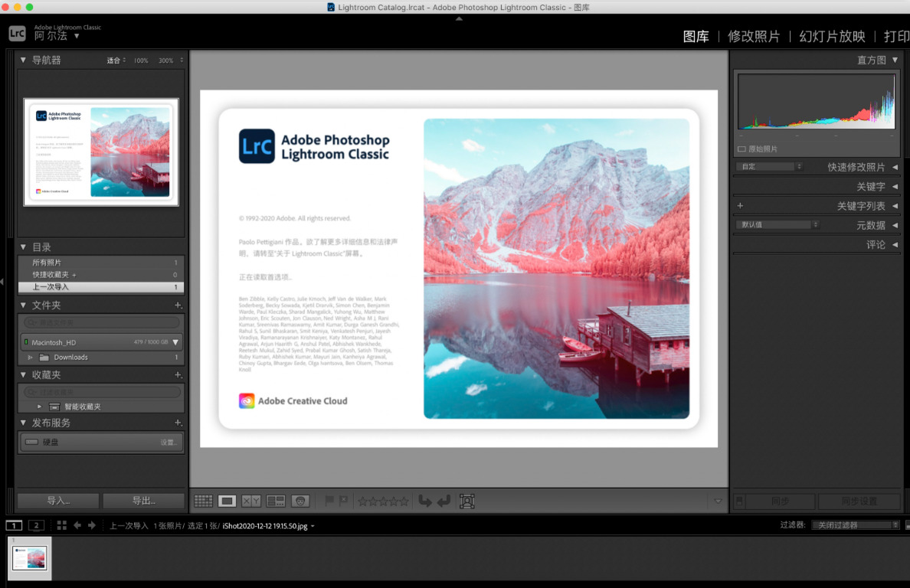Collapse the 导航器 panel

[23, 60]
